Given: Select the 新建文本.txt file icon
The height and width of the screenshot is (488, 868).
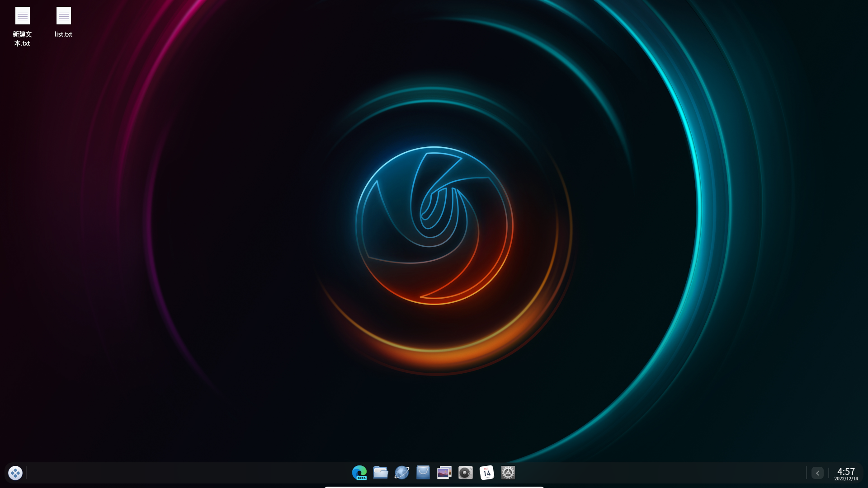Looking at the screenshot, I should point(22,16).
